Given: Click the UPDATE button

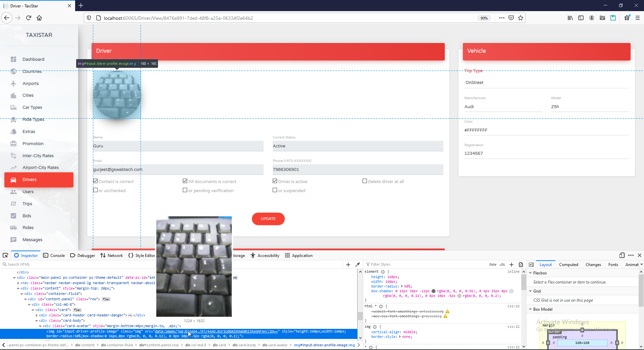Looking at the screenshot, I should (268, 219).
